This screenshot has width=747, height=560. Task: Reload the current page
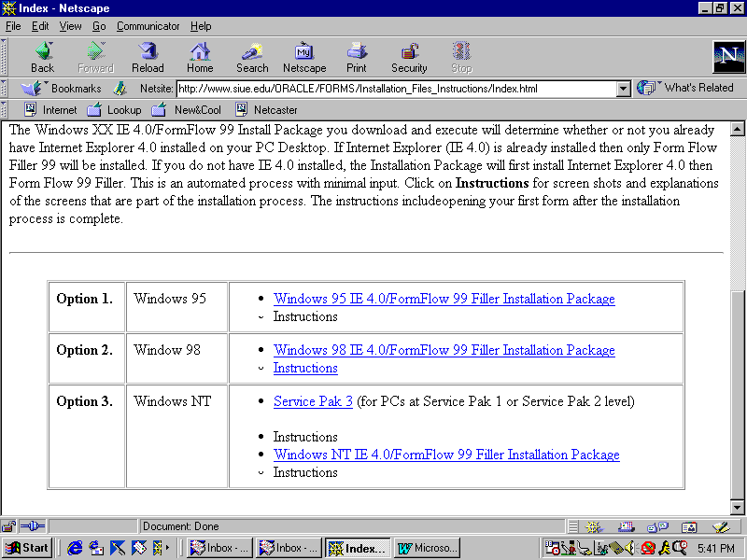click(x=148, y=56)
